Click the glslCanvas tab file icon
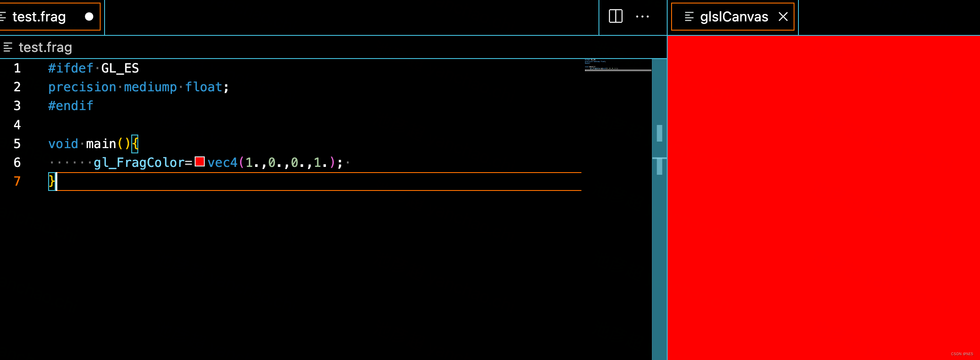This screenshot has height=360, width=980. coord(689,17)
